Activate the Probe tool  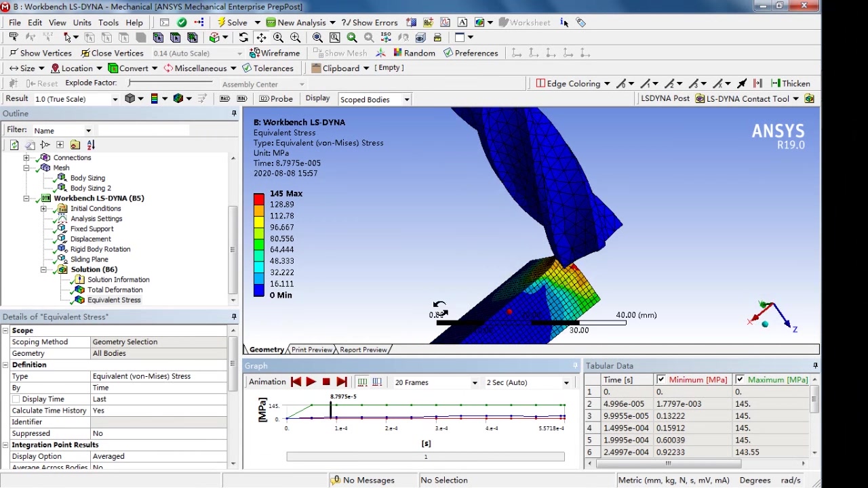276,99
